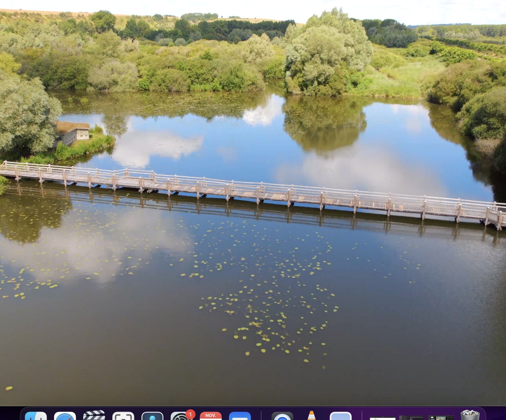Screen dimensions: 506x420
Task: Restore minimized window with aerial photo
Action: (x=441, y=418)
